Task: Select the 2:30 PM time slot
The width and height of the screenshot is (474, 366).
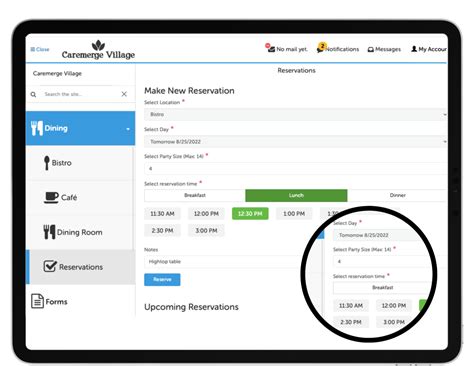Action: tap(162, 230)
